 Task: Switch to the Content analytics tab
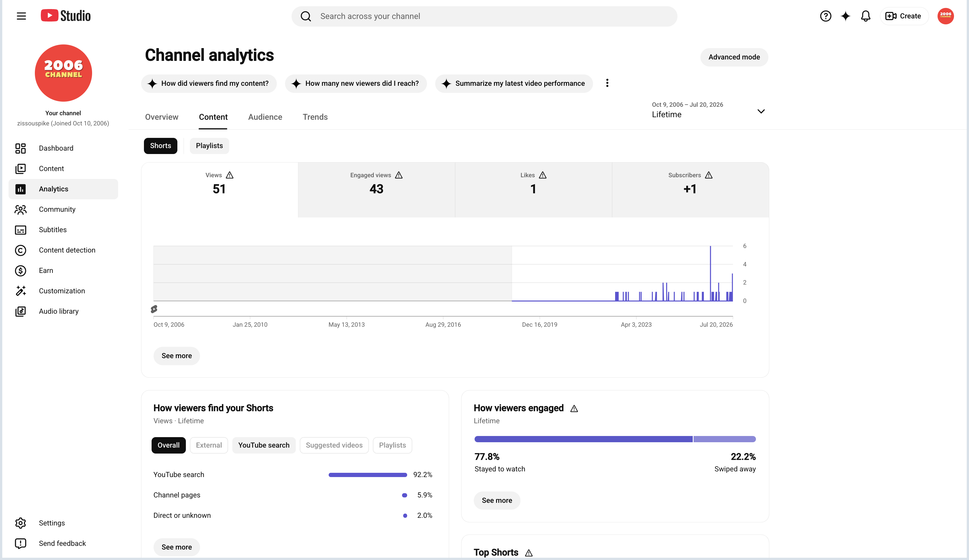213,117
